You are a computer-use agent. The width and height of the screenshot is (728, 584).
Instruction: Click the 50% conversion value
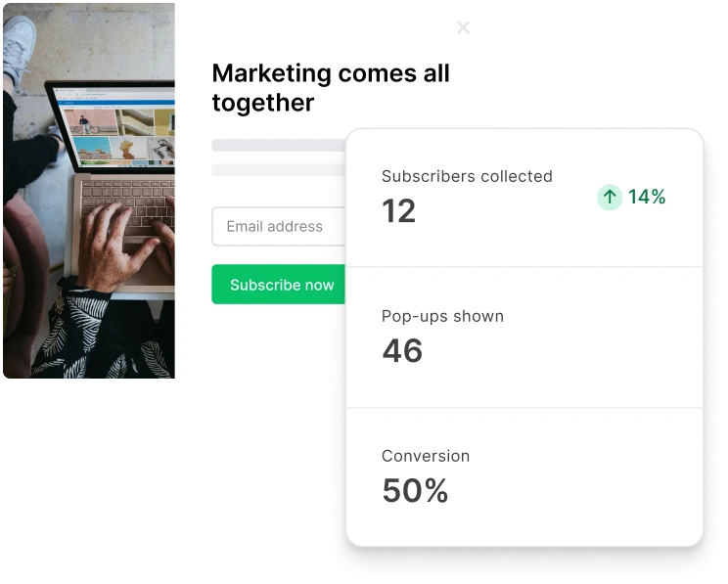coord(415,490)
